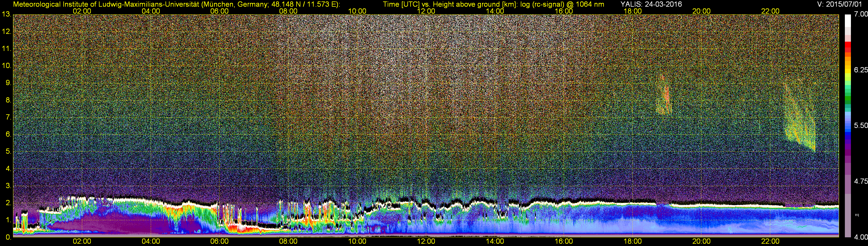The image size is (868, 246).
Task: Click the 6 km height axis label
Action: pyautogui.click(x=8, y=135)
